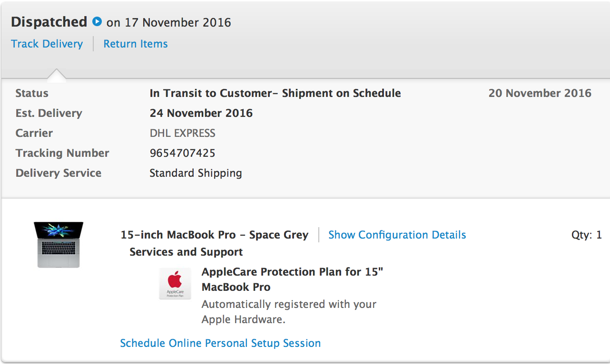This screenshot has width=610, height=364.
Task: Click the 15-inch MacBook Pro - Space Grey title
Action: tap(214, 235)
